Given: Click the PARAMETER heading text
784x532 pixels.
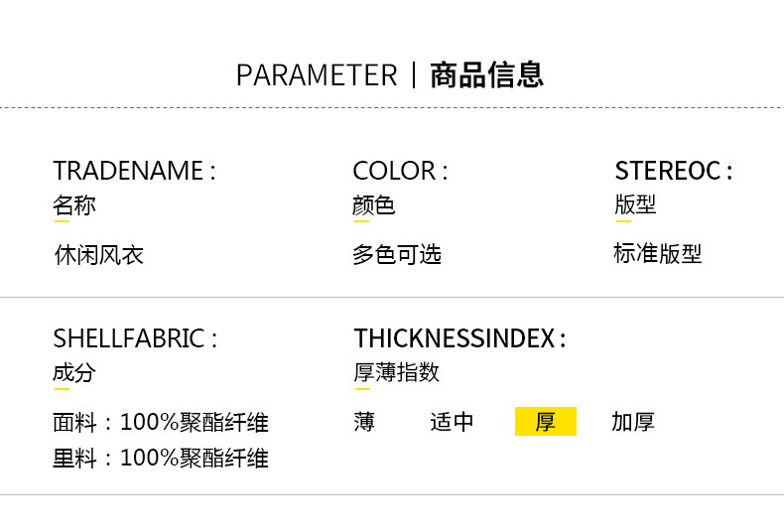Looking at the screenshot, I should click(x=316, y=75).
